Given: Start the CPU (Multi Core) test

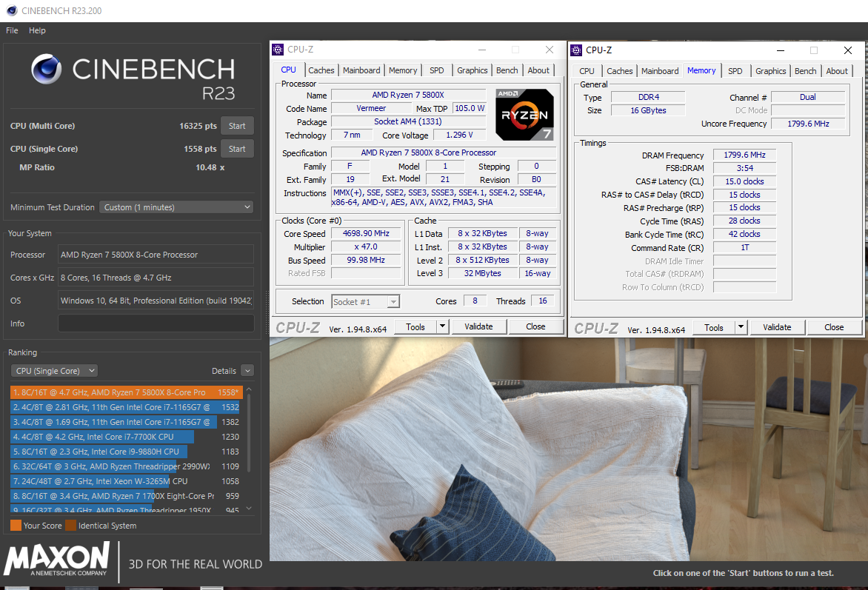Looking at the screenshot, I should (x=237, y=126).
